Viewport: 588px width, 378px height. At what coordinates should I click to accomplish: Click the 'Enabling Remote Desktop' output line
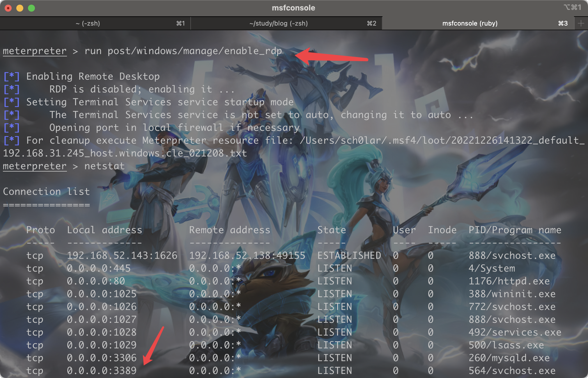93,76
